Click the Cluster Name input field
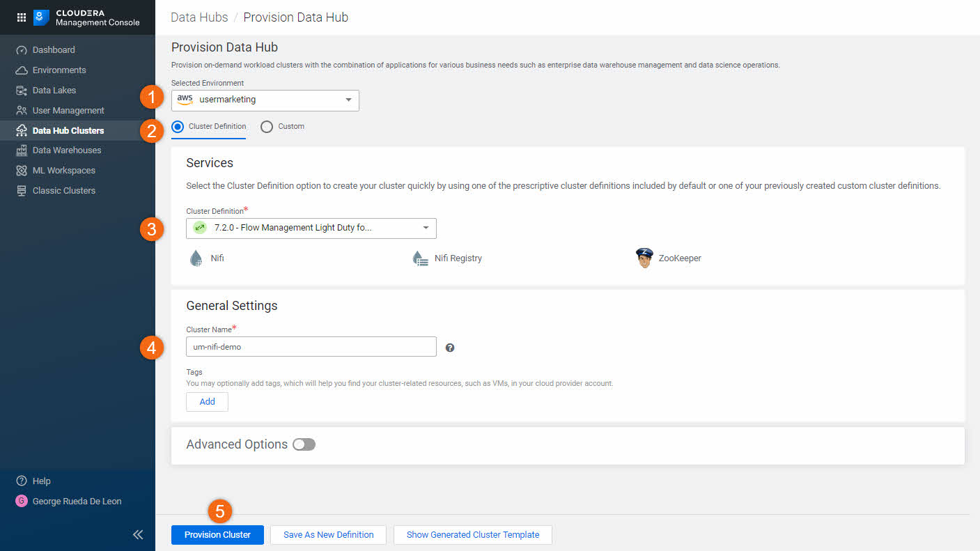 311,347
